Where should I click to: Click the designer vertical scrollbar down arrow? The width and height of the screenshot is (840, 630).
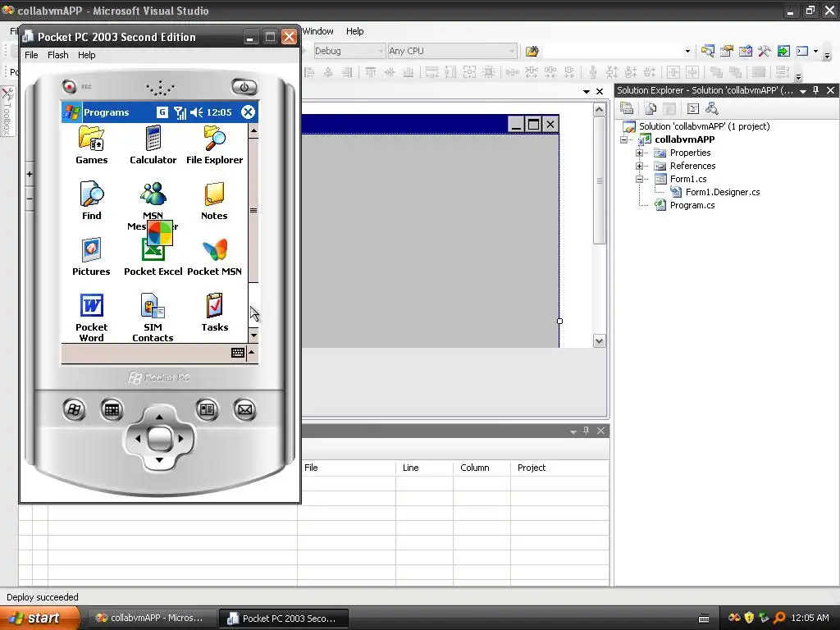coord(599,340)
